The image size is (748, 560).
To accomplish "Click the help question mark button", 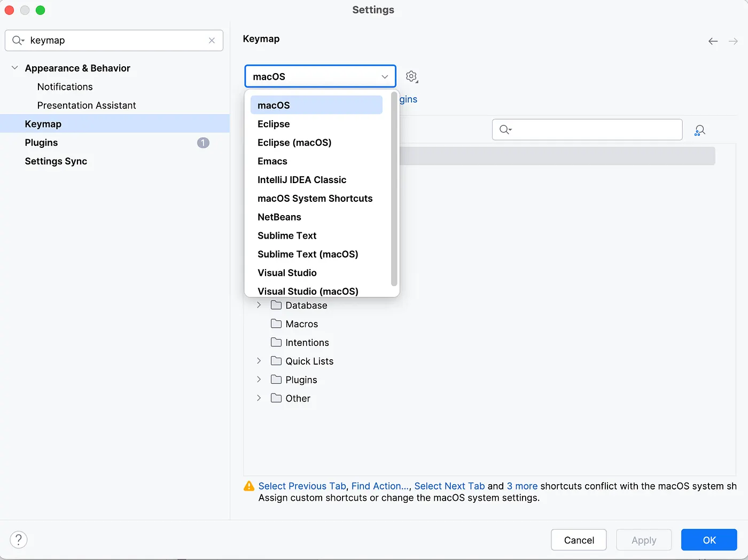I will [x=19, y=540].
